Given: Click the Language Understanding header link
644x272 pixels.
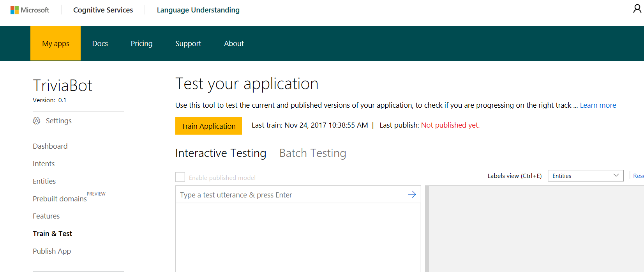Looking at the screenshot, I should [198, 10].
